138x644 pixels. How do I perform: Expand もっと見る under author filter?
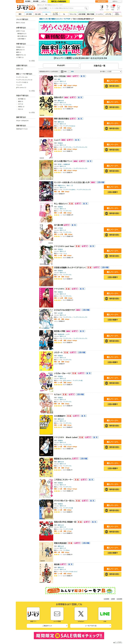pyautogui.click(x=32, y=61)
